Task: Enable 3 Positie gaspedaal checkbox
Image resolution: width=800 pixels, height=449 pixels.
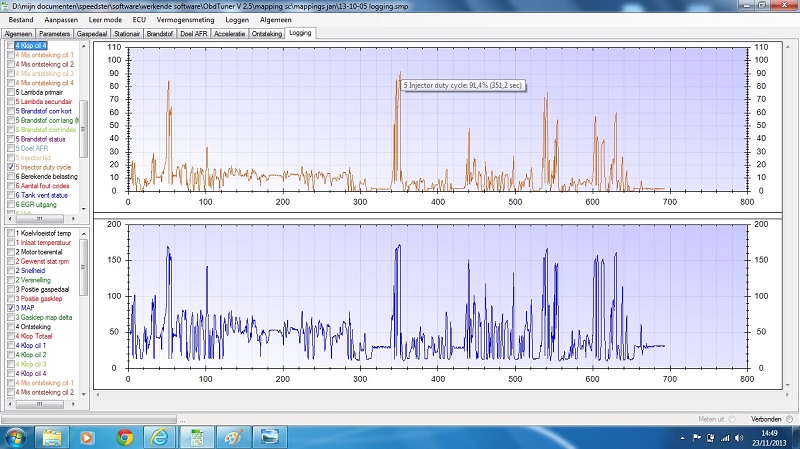Action: tap(11, 289)
